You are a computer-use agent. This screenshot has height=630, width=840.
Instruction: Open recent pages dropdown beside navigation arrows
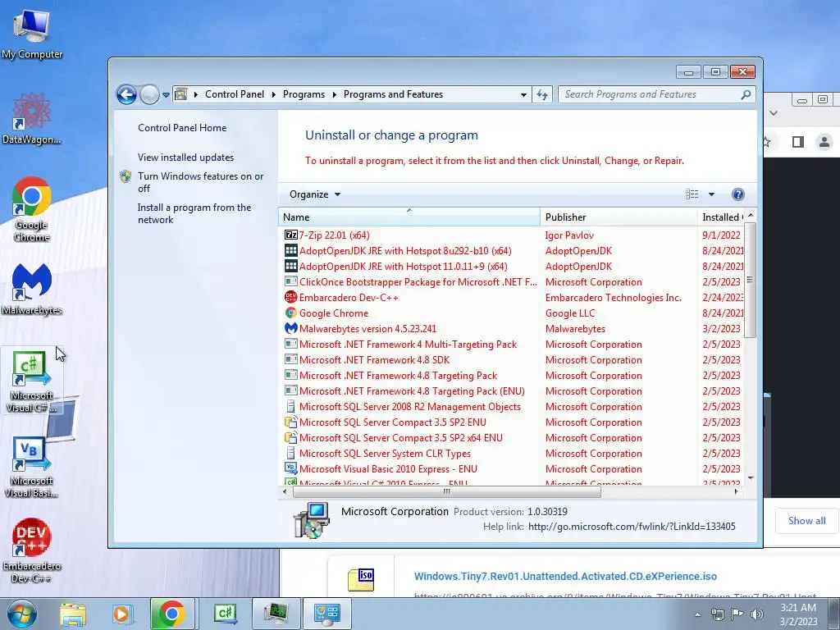point(166,95)
